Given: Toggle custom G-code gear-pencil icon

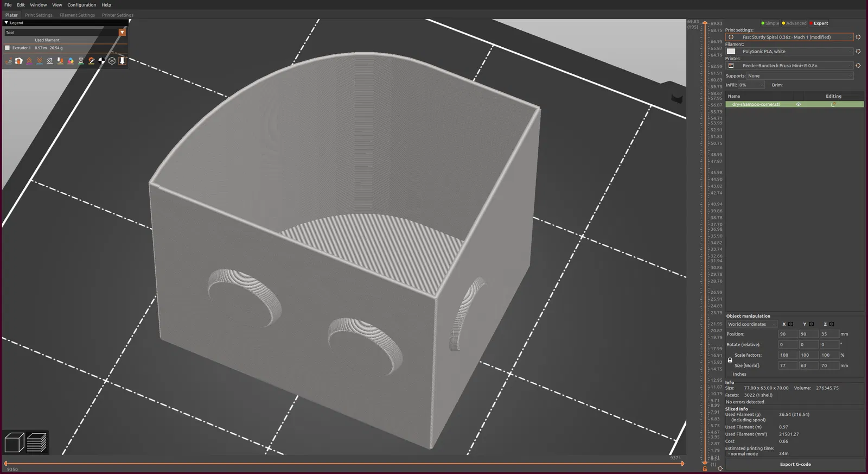Looking at the screenshot, I should 91,61.
